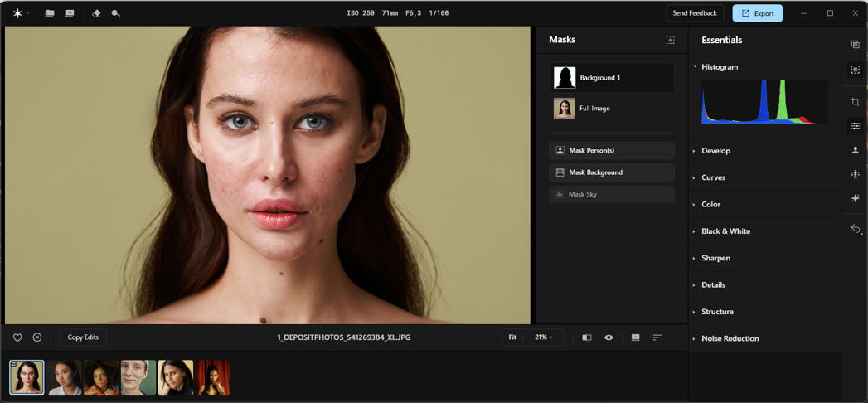Open the layers icon in right sidebar
This screenshot has height=403, width=868.
coord(856,44)
